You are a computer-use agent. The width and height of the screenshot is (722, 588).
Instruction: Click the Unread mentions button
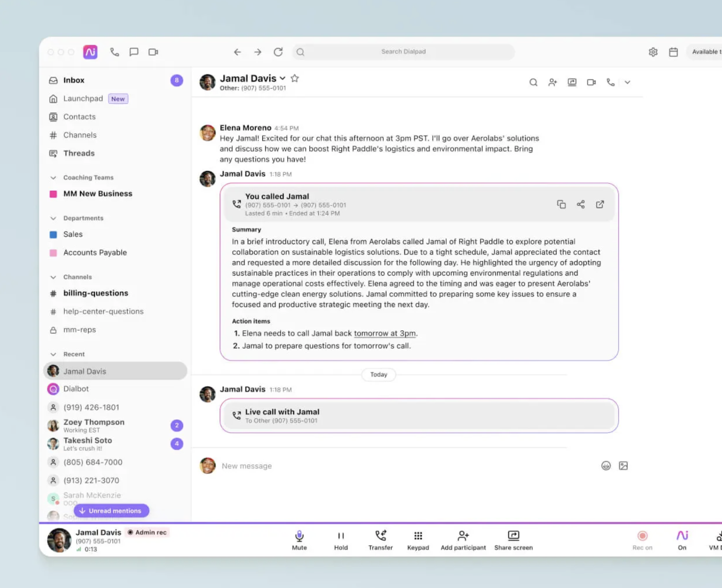coord(111,510)
